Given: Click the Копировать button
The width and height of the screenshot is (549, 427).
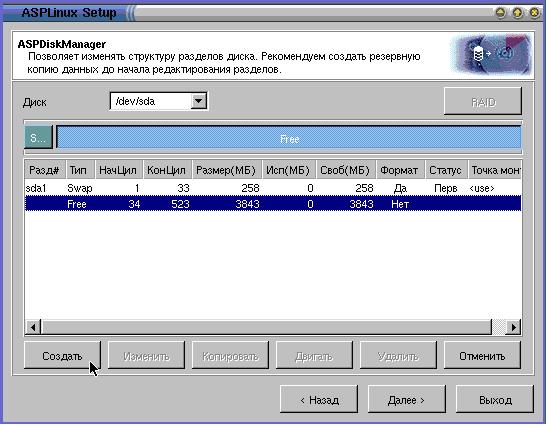Looking at the screenshot, I should (230, 356).
